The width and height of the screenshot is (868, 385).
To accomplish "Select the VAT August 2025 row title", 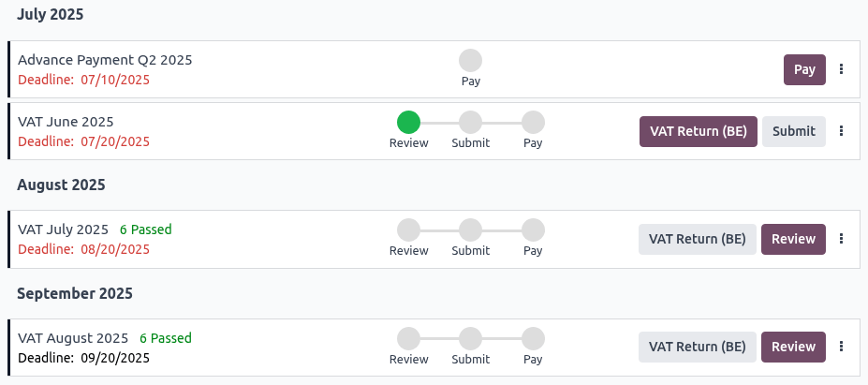I will 73,338.
